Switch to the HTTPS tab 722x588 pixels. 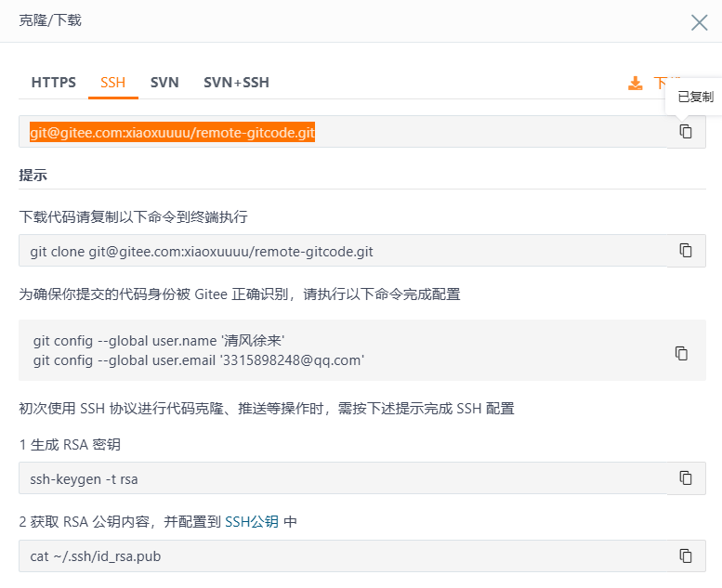[53, 83]
